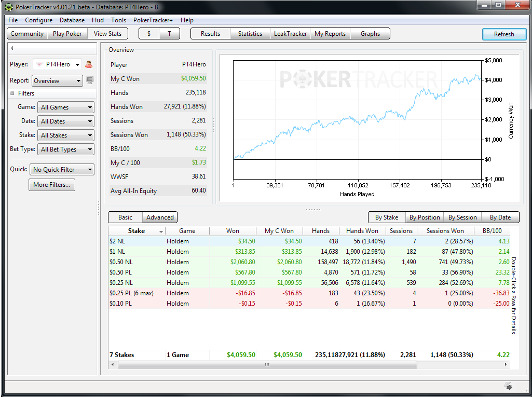Switch the stats table to Advanced view
This screenshot has height=397, width=532.
click(159, 217)
